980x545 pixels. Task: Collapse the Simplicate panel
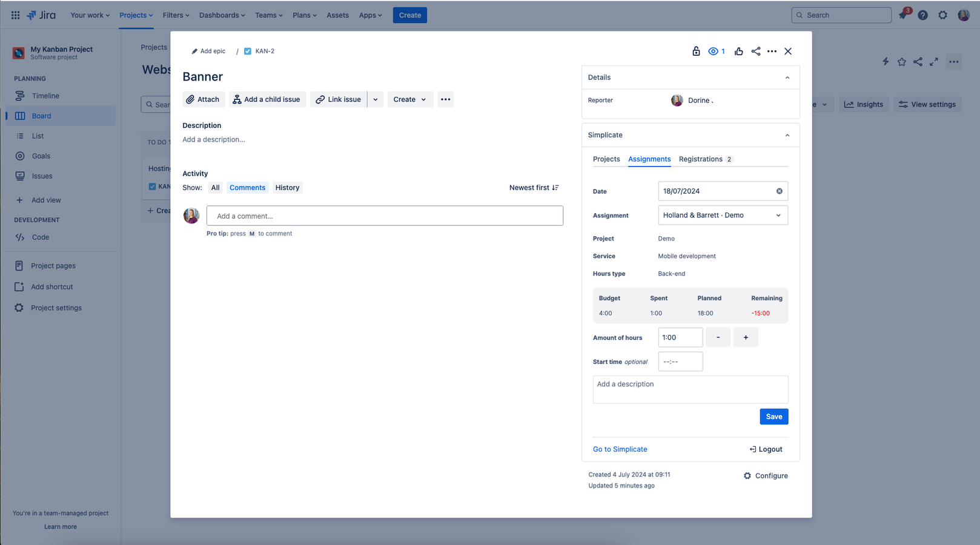(x=787, y=135)
